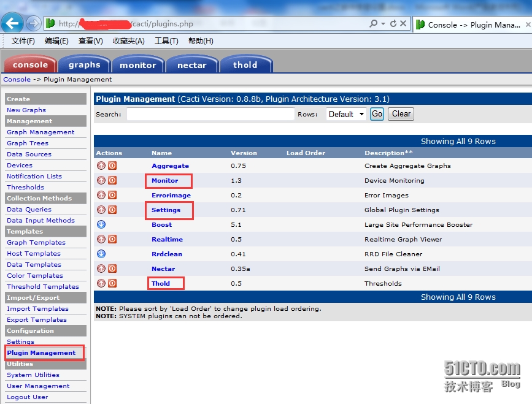This screenshot has height=404, width=532.
Task: Open the 查看(V) menu
Action: [x=91, y=41]
